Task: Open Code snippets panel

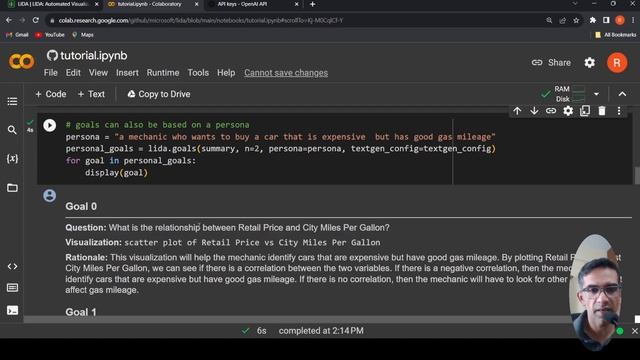Action: point(12,266)
